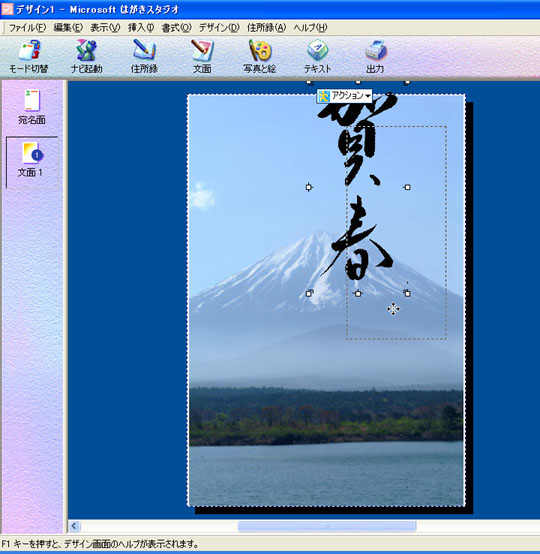Viewport: 540px width, 554px height.
Task: Open the 挿入 menu
Action: point(141,28)
